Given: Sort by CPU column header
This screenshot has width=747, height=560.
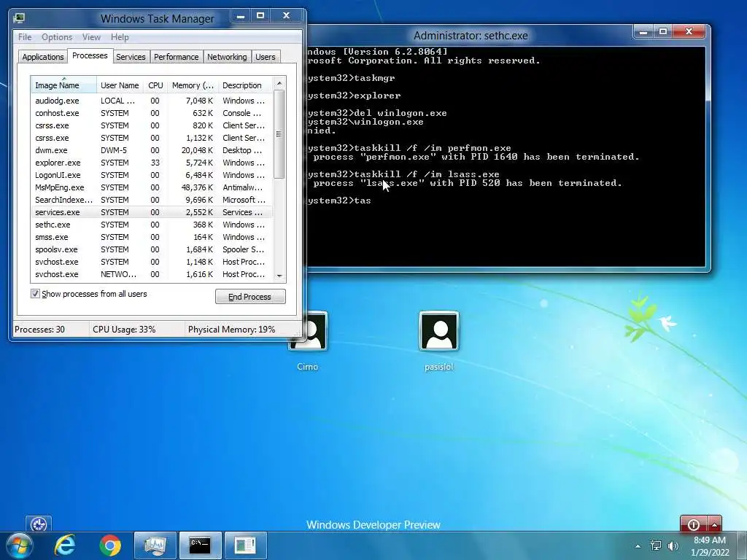Looking at the screenshot, I should 155,85.
